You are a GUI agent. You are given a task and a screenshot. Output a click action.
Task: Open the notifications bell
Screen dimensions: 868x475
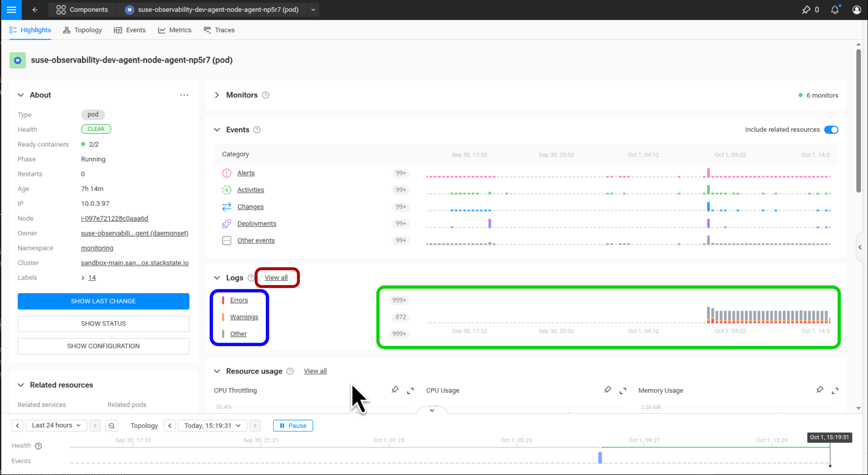tap(835, 10)
